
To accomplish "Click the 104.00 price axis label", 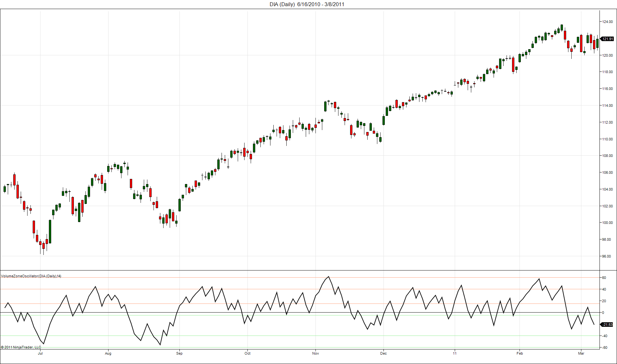I will pos(607,189).
